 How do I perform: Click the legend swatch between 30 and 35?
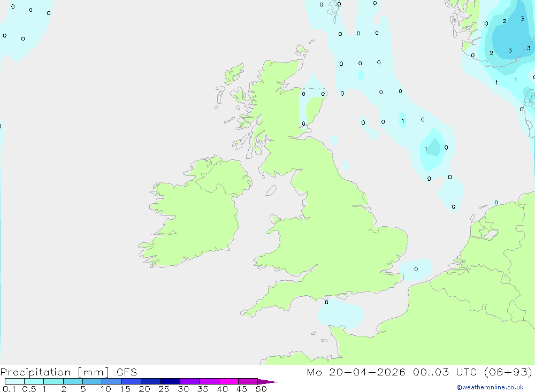pyautogui.click(x=190, y=381)
